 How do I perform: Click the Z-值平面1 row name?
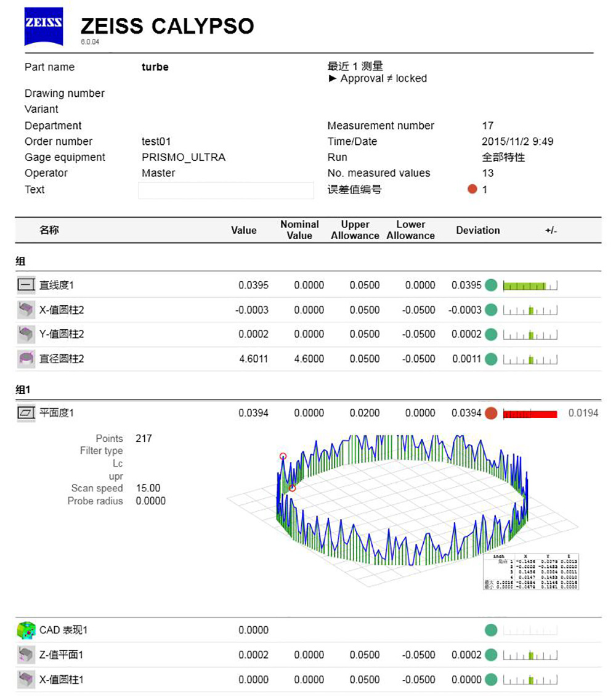coord(61,655)
